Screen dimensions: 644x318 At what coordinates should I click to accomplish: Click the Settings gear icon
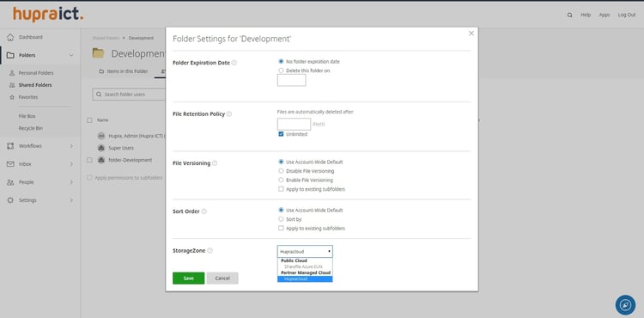coord(10,200)
